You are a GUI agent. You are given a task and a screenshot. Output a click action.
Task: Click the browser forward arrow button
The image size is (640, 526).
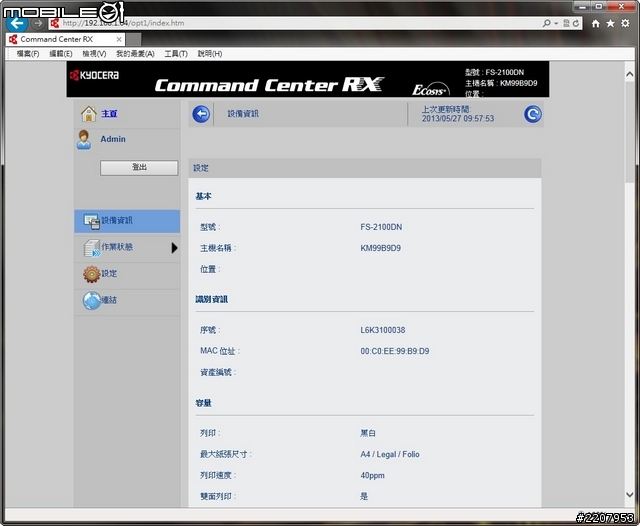[x=38, y=23]
